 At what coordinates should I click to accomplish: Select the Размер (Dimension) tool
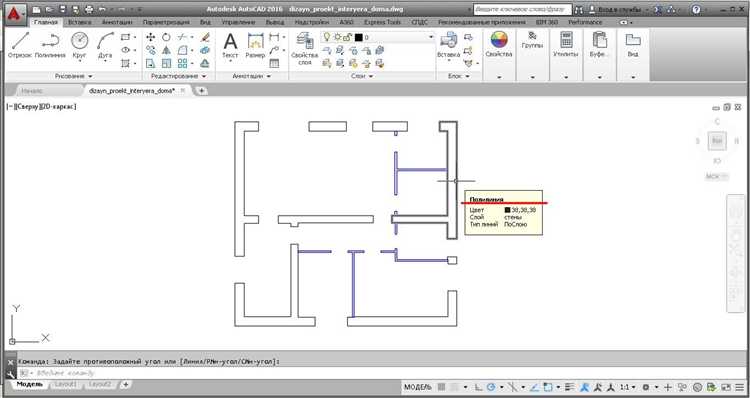pos(255,45)
